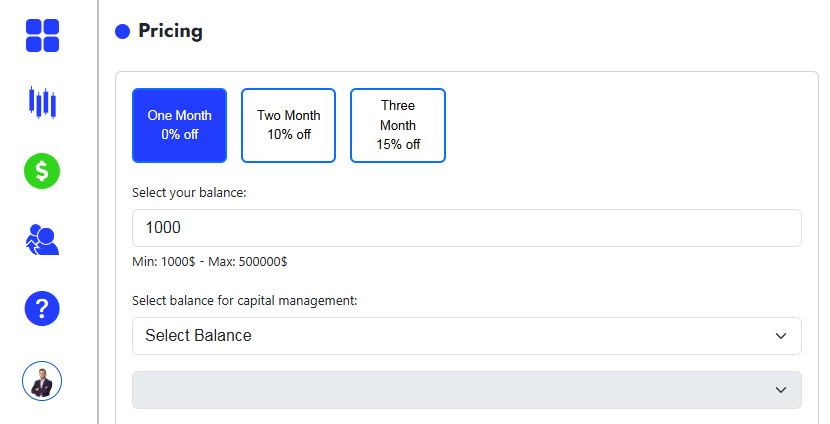The image size is (830, 424).
Task: Open the Select Balance dropdown
Action: click(x=450, y=336)
